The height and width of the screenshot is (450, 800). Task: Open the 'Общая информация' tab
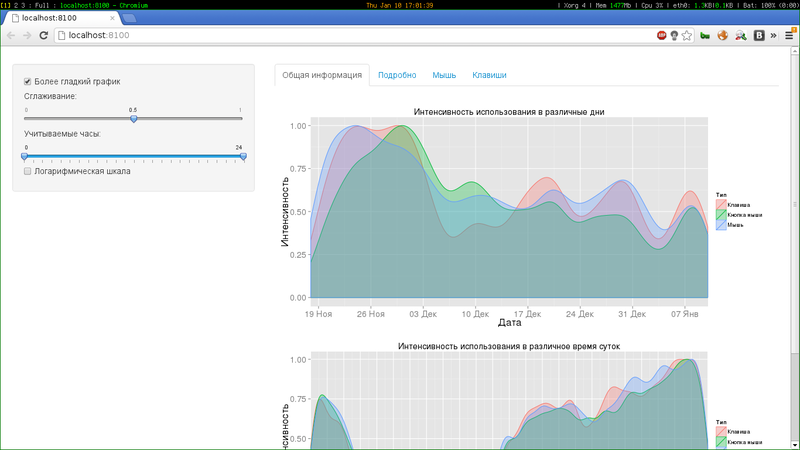click(322, 75)
